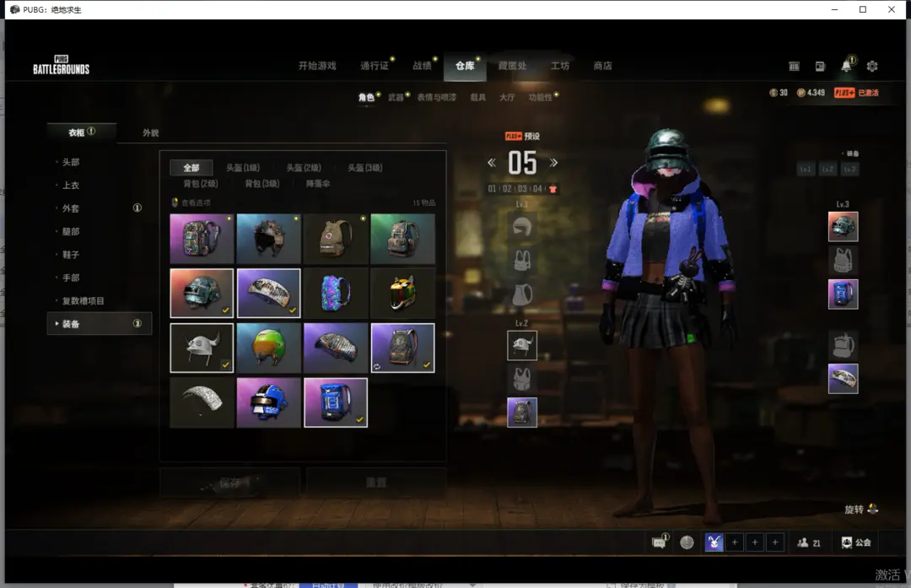
Task: Open the news icon beside the bell
Action: (820, 67)
